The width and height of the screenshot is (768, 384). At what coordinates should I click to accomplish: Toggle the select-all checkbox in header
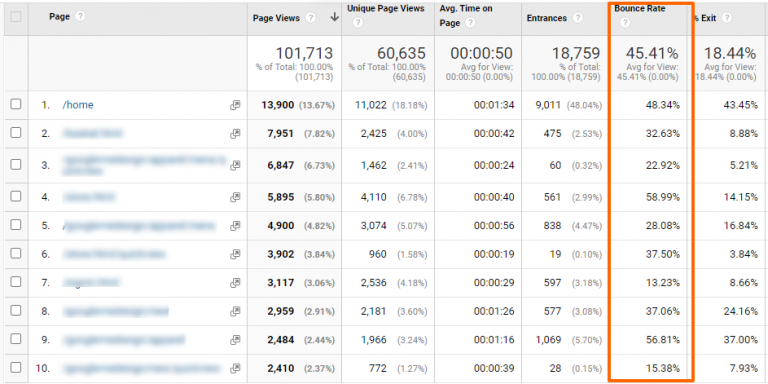pyautogui.click(x=16, y=17)
